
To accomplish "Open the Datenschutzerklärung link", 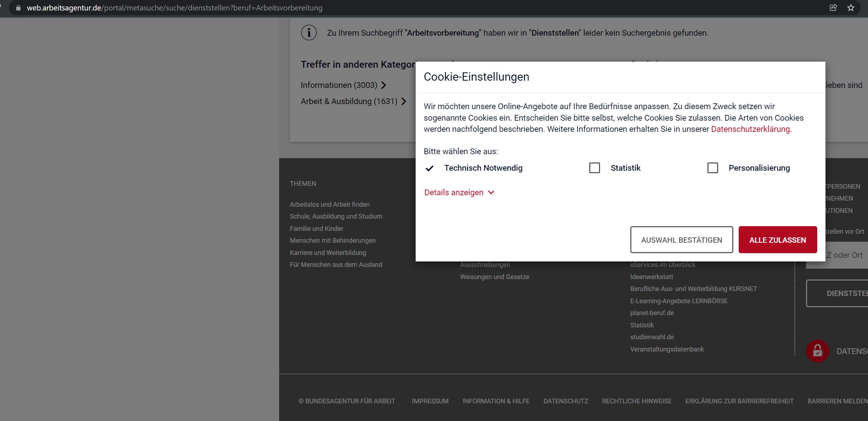I will pos(751,129).
